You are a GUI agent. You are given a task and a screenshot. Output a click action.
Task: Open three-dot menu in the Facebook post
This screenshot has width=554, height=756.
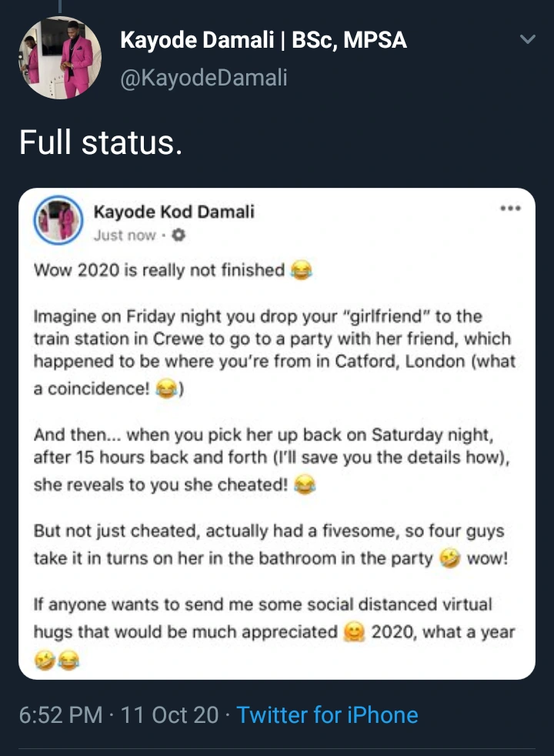509,209
